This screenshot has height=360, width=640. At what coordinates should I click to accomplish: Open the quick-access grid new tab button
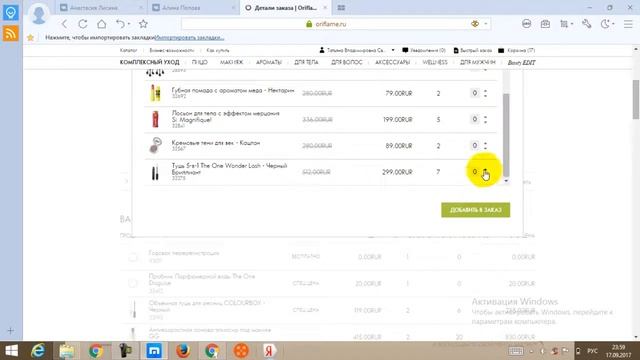[341, 7]
